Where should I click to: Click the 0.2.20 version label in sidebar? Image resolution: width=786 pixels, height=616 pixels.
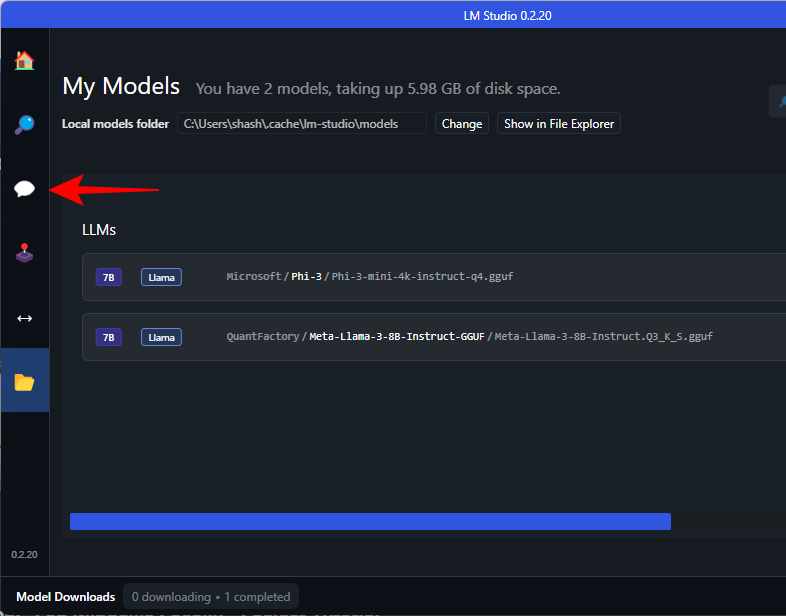tap(24, 554)
